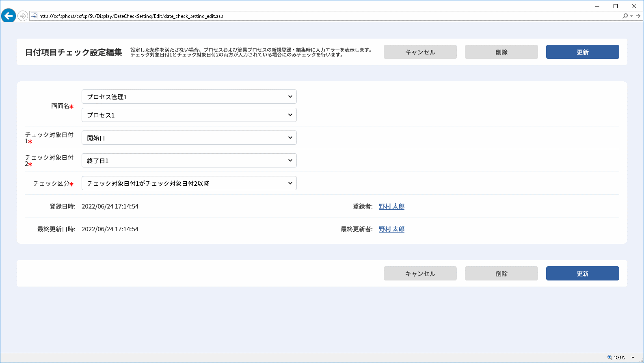Open the zoom level dropdown arrow
644x363 pixels.
[x=633, y=358]
